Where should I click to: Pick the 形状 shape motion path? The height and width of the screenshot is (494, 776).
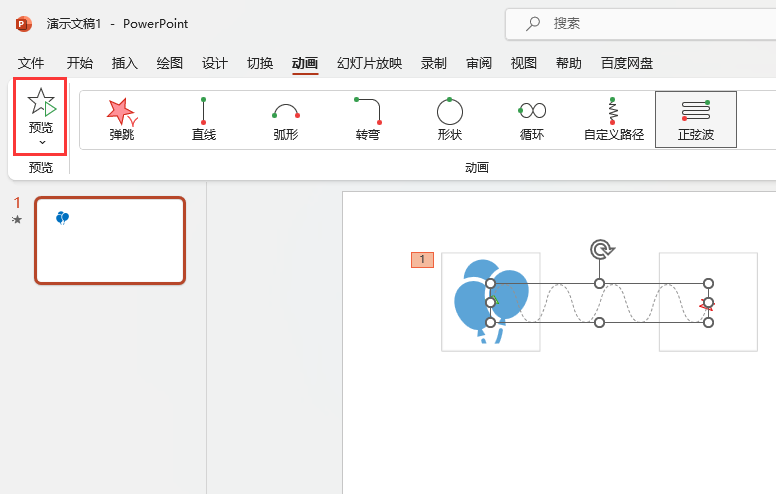(x=449, y=119)
